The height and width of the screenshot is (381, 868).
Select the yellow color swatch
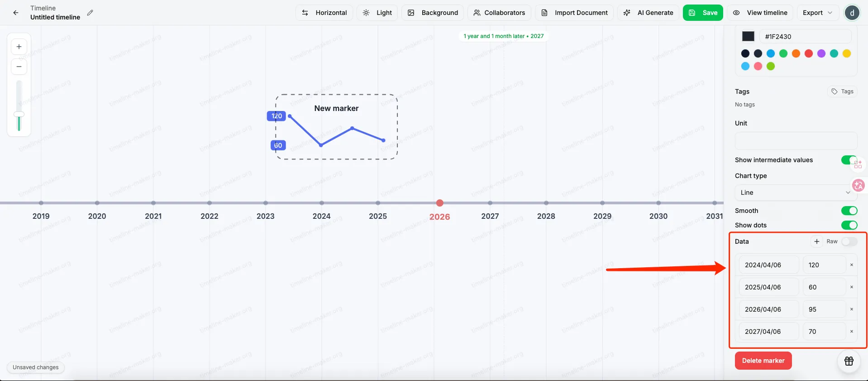click(847, 53)
